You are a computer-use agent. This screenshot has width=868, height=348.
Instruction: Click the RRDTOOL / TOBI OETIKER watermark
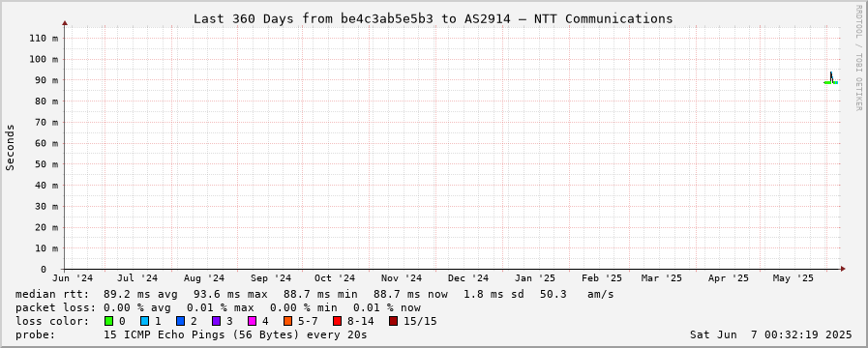(x=858, y=56)
